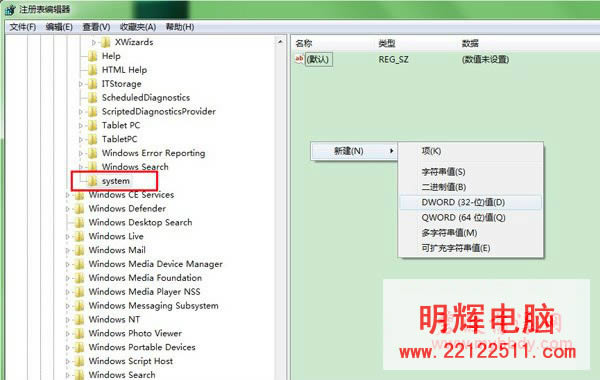Screen dimensions: 600x380
Task: Click the system key folder icon
Action: pyautogui.click(x=92, y=181)
